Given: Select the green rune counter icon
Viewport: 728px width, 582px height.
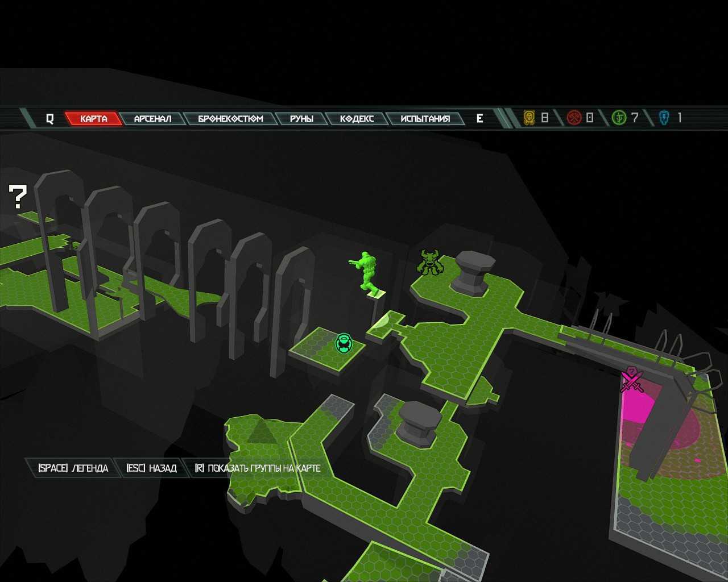Looking at the screenshot, I should pos(619,118).
